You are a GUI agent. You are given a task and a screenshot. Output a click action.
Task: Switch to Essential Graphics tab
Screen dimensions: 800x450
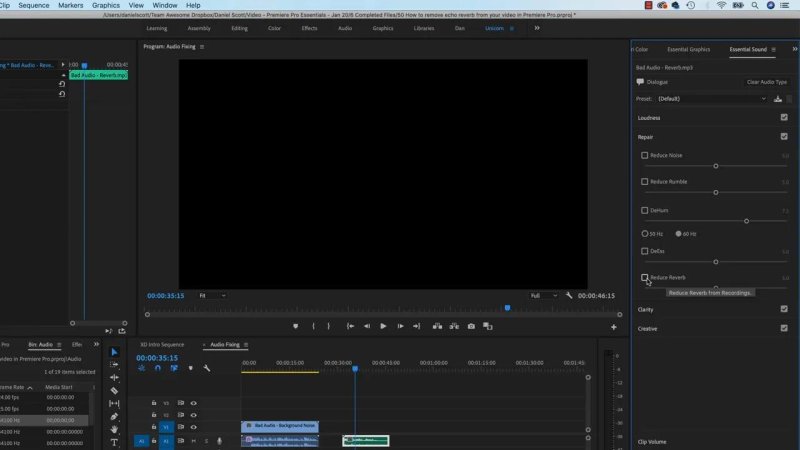[688, 49]
